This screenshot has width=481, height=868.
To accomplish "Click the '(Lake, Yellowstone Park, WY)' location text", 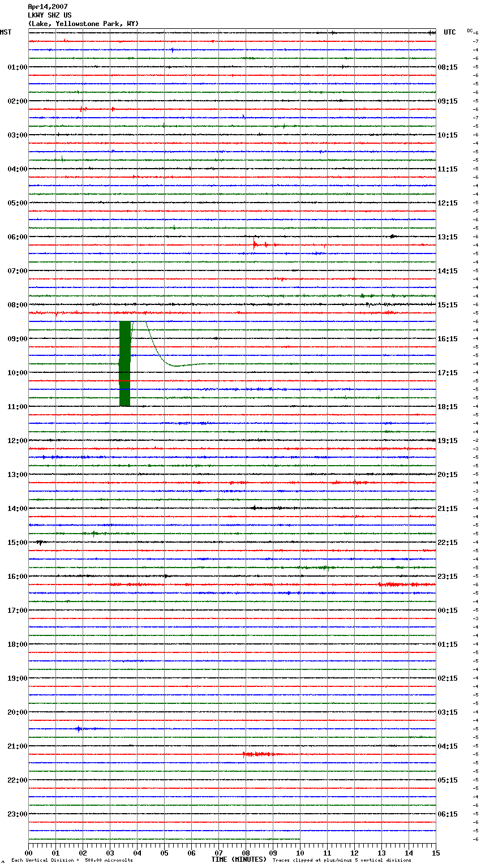I will [83, 24].
